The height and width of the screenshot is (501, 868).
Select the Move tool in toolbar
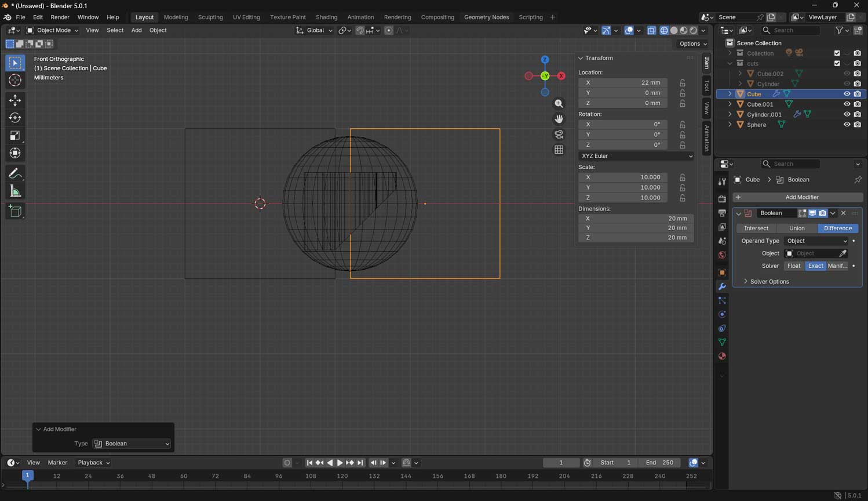pyautogui.click(x=15, y=100)
